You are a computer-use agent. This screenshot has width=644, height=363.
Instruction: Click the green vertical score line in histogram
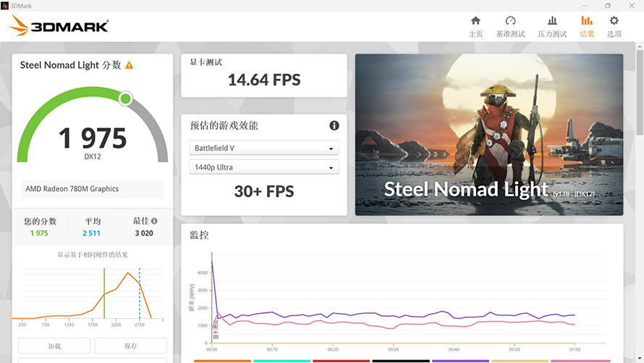104,293
